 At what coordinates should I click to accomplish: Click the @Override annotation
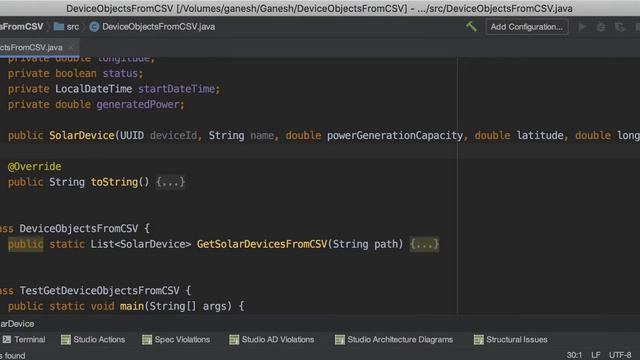35,167
